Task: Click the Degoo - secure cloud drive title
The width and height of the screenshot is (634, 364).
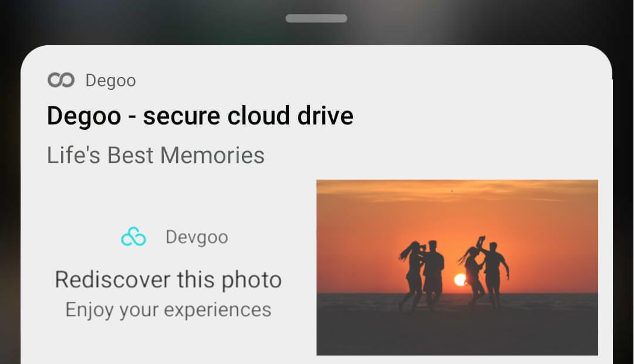Action: [200, 116]
